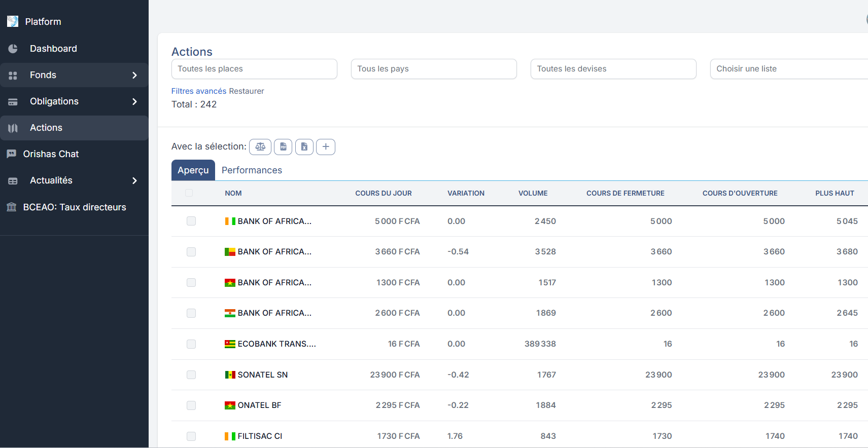Switch to the Performances tab
This screenshot has height=448, width=868.
252,170
